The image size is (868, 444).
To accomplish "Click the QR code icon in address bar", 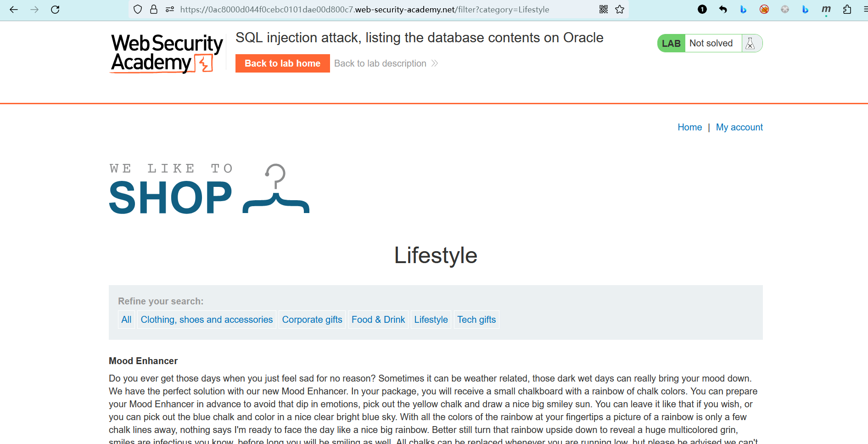I will click(x=604, y=10).
